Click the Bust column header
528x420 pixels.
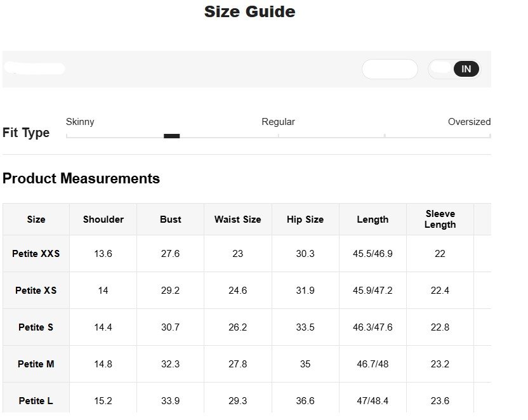(x=170, y=220)
